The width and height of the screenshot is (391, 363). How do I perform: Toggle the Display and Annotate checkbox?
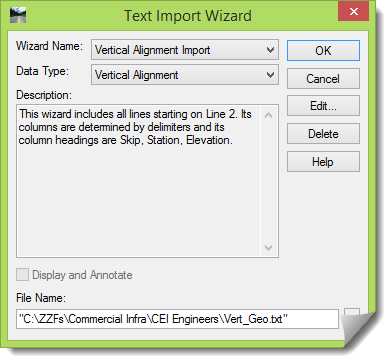(22, 275)
